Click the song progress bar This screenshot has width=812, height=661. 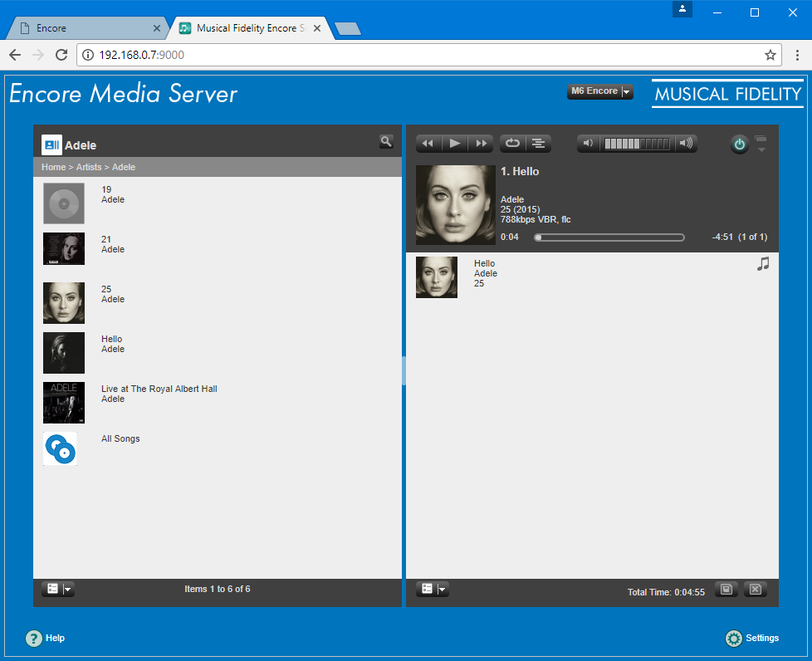click(610, 237)
